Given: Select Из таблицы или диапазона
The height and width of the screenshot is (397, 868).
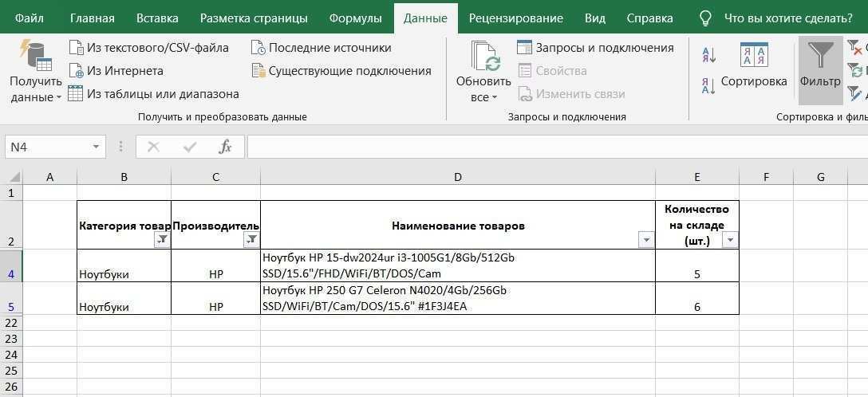Looking at the screenshot, I should [x=153, y=94].
